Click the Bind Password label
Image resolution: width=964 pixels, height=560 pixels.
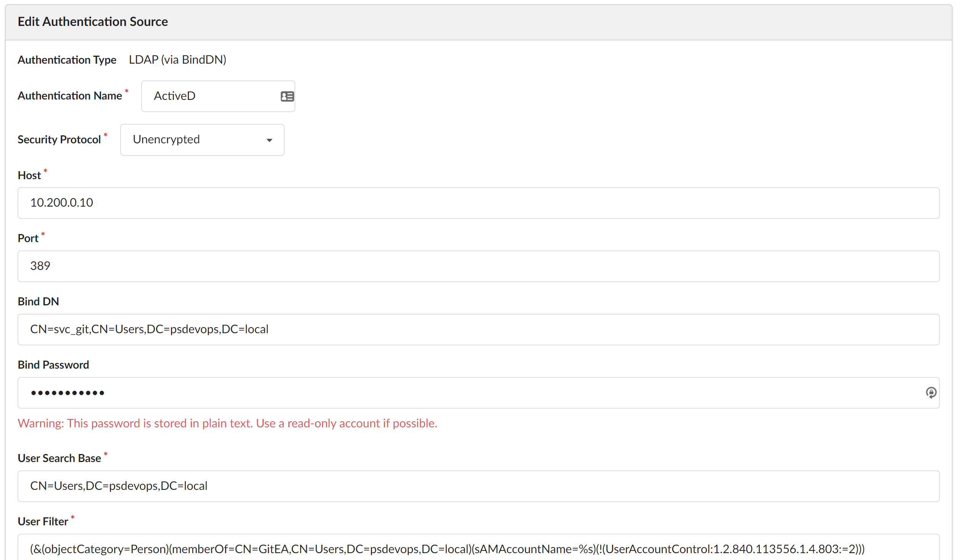click(x=53, y=365)
